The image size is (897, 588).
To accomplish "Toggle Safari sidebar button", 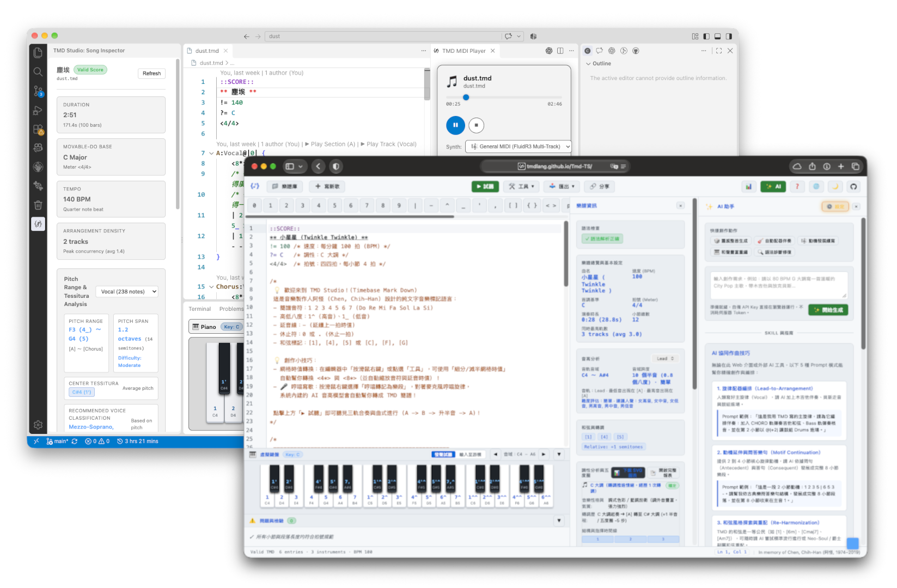I will click(x=289, y=166).
